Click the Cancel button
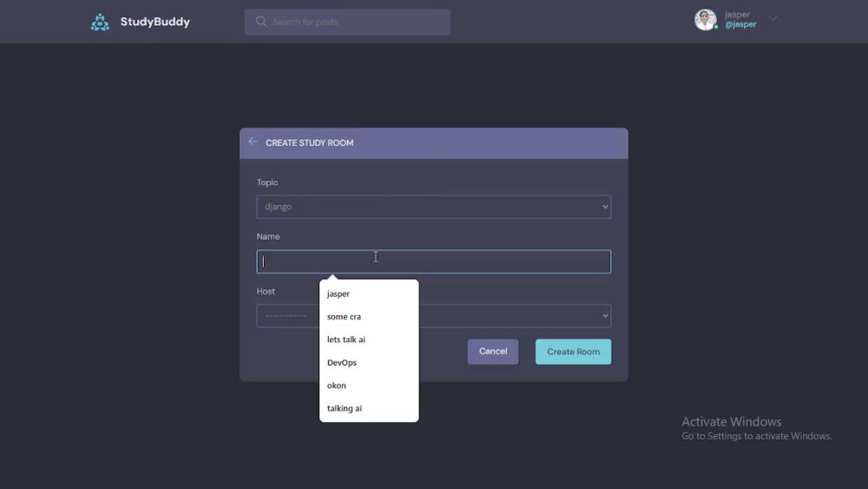The image size is (868, 489). 493,352
